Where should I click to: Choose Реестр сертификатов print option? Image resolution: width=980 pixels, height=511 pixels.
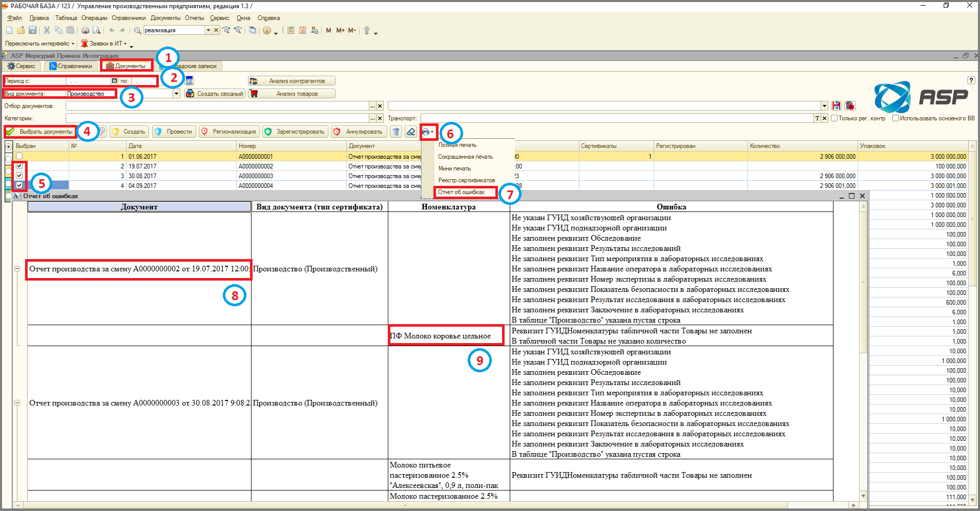(x=466, y=180)
